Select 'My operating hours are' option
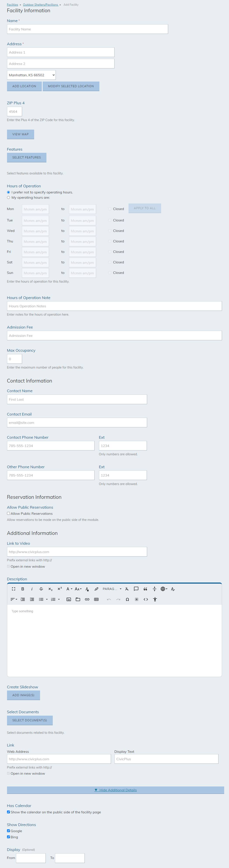Screen dimensions: 229x868 pos(9,198)
